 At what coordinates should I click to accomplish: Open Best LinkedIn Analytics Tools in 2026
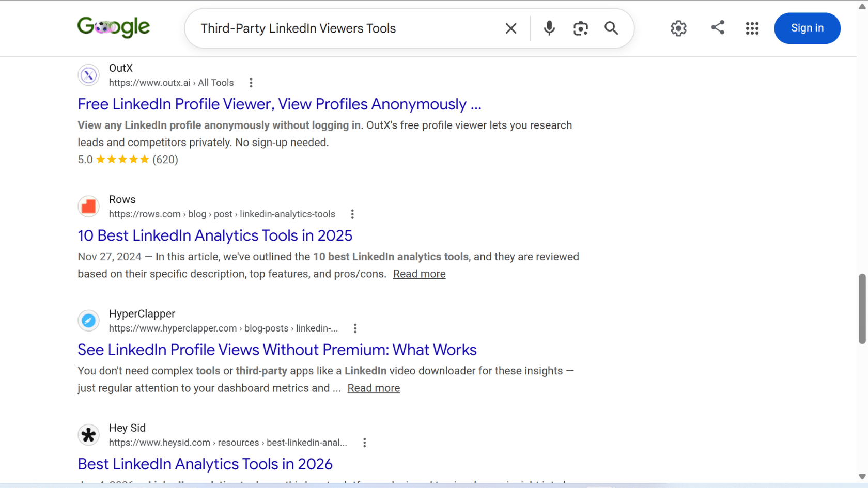pos(205,464)
